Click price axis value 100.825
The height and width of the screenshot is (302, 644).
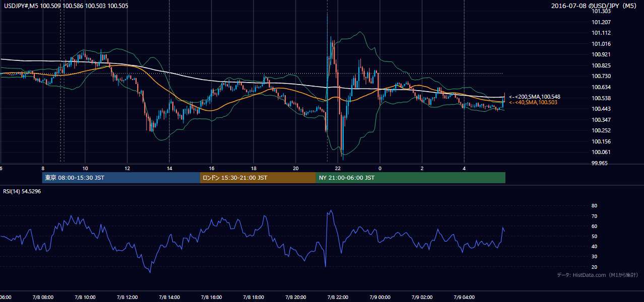(x=601, y=65)
